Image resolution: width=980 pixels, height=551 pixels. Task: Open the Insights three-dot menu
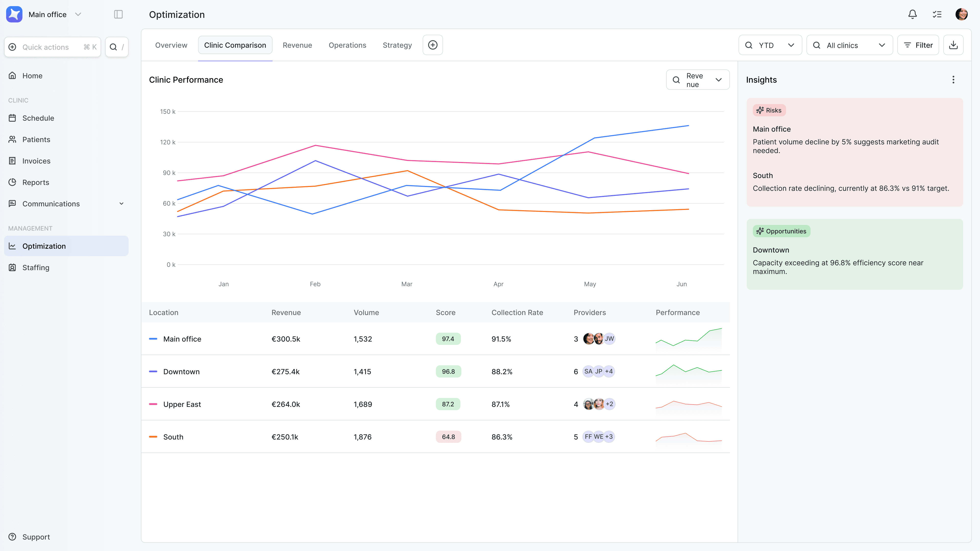[953, 80]
